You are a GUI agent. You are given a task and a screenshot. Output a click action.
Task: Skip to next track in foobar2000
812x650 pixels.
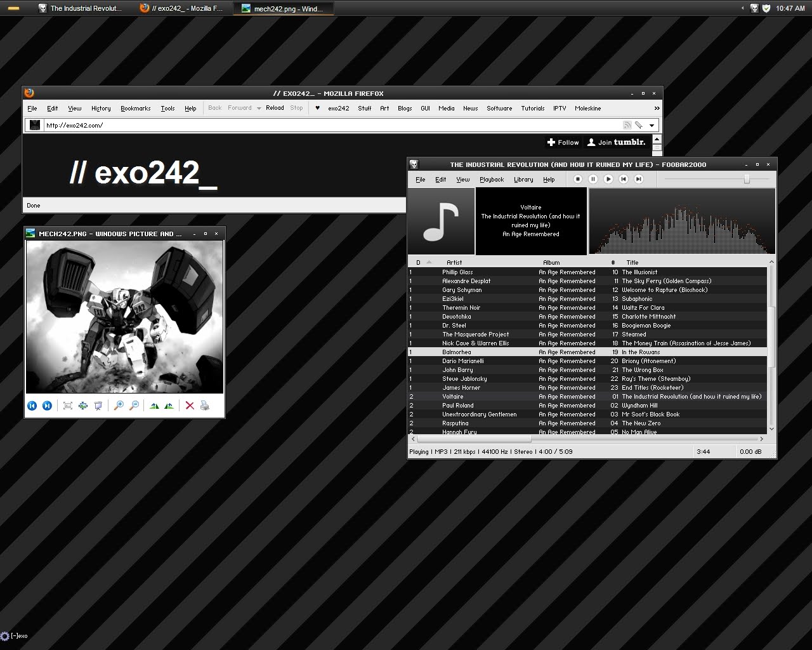coord(639,180)
